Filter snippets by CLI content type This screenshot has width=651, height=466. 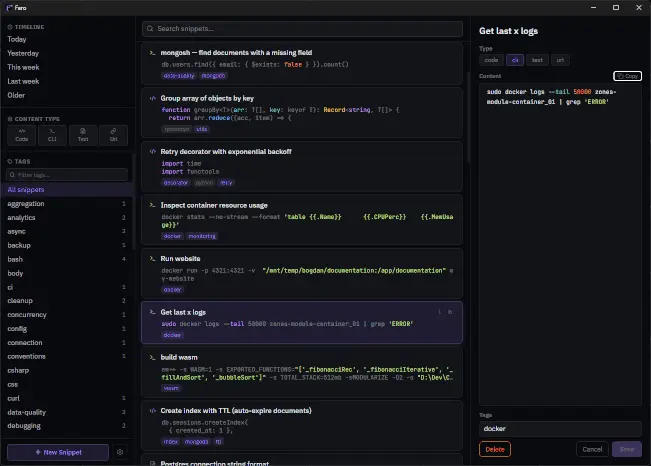(x=52, y=135)
